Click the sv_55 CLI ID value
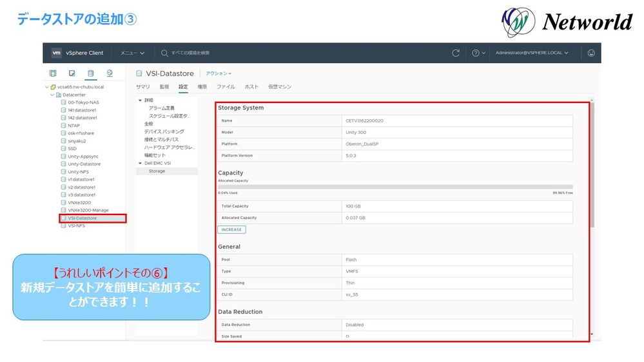The height and width of the screenshot is (362, 644). point(351,295)
